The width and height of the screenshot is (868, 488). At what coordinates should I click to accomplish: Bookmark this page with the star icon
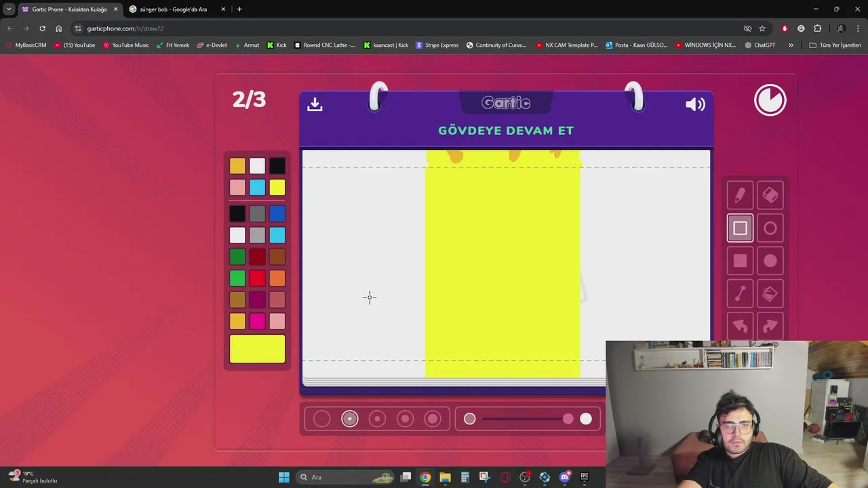762,28
